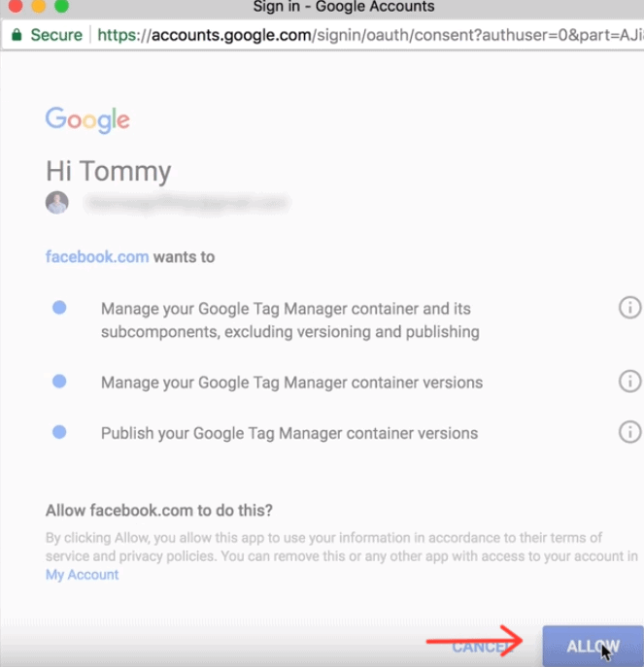This screenshot has height=667, width=644.
Task: Click text 'Allow facebook.com to do this?'
Action: pos(158,510)
